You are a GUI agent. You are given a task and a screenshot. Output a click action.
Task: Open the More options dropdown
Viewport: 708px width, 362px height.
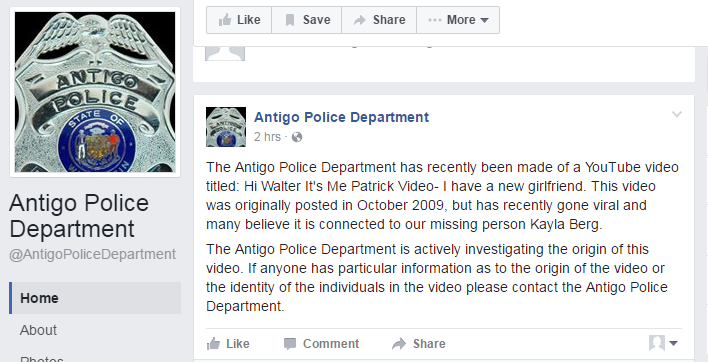[x=458, y=20]
